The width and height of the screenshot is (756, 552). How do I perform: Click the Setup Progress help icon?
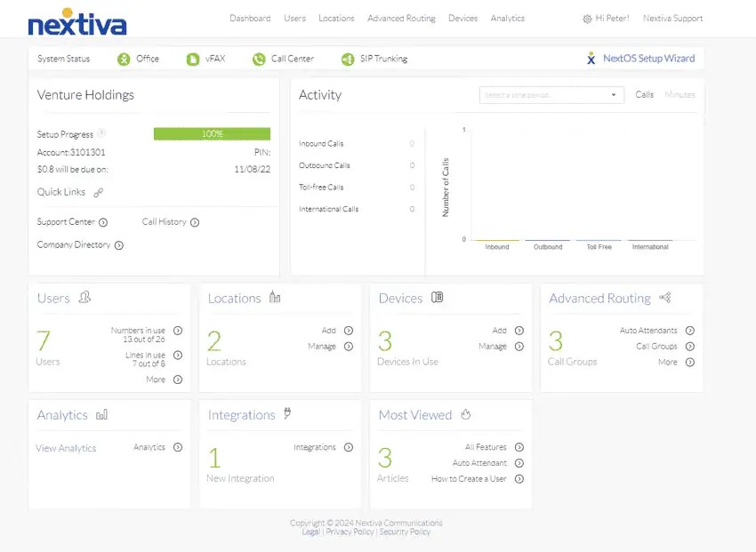tap(101, 133)
